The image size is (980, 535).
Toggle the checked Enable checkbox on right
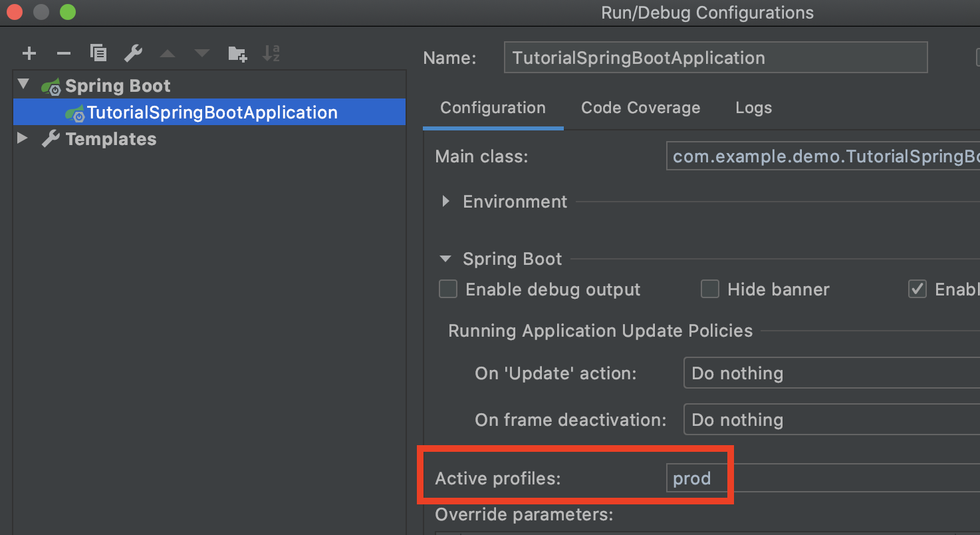[918, 289]
